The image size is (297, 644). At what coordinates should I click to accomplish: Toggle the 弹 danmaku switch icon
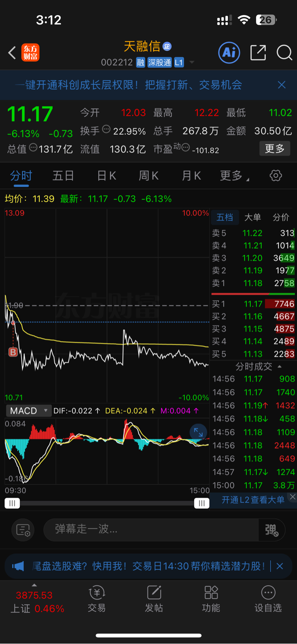272,530
